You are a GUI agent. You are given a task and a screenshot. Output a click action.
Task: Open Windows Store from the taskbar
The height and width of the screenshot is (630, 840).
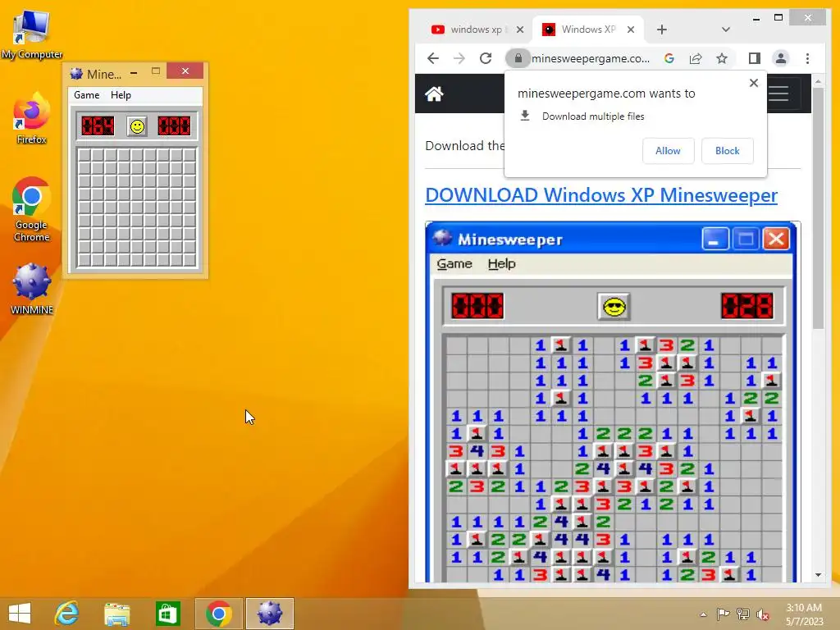point(167,614)
